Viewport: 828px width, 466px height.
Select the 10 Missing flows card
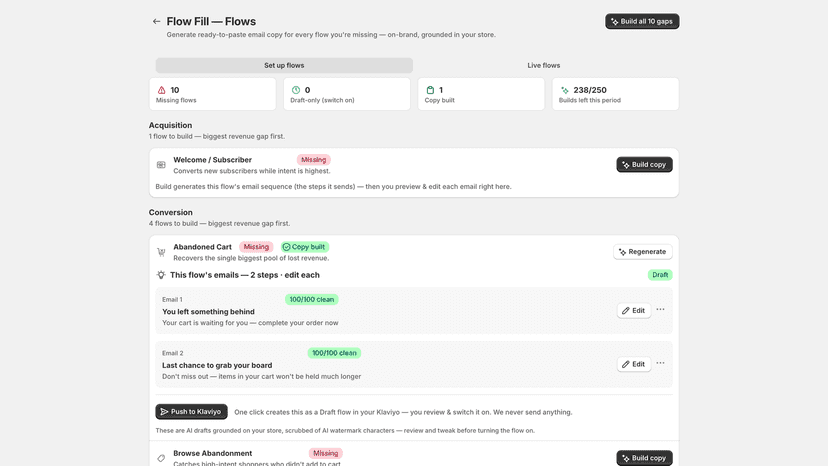pyautogui.click(x=212, y=94)
